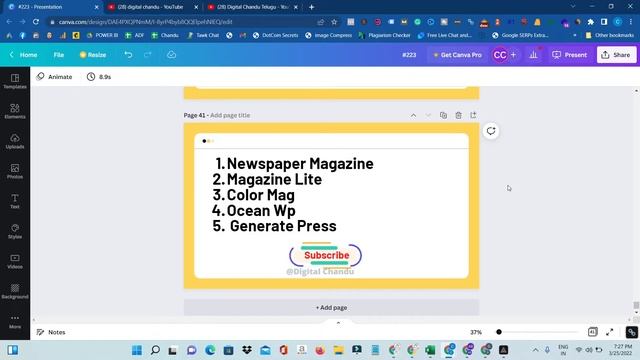Move Page 41 down
The image size is (640, 360).
[428, 116]
